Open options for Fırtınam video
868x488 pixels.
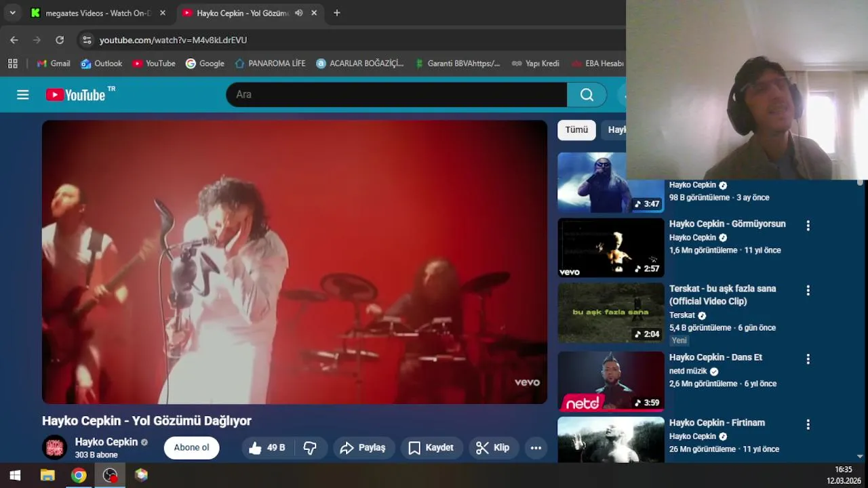[808, 424]
